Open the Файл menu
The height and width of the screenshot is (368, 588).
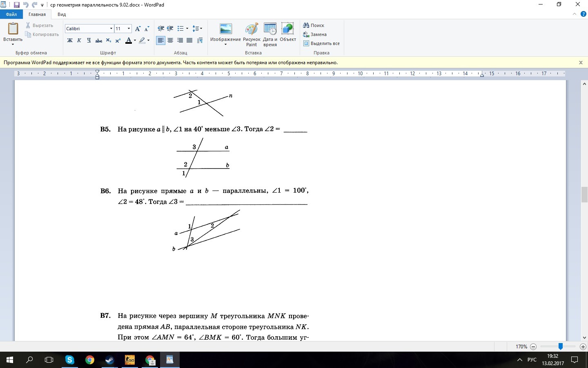point(11,14)
